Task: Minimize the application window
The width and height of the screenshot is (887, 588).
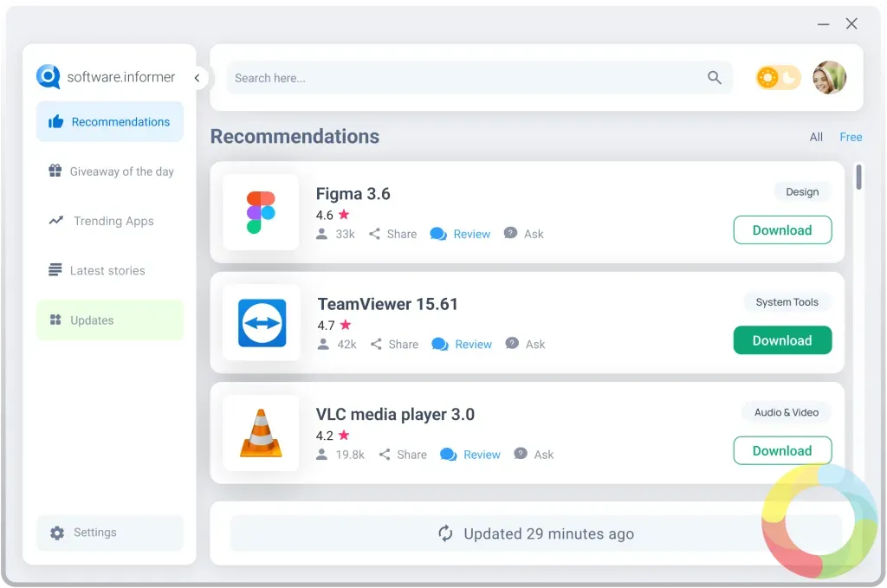Action: pos(823,23)
